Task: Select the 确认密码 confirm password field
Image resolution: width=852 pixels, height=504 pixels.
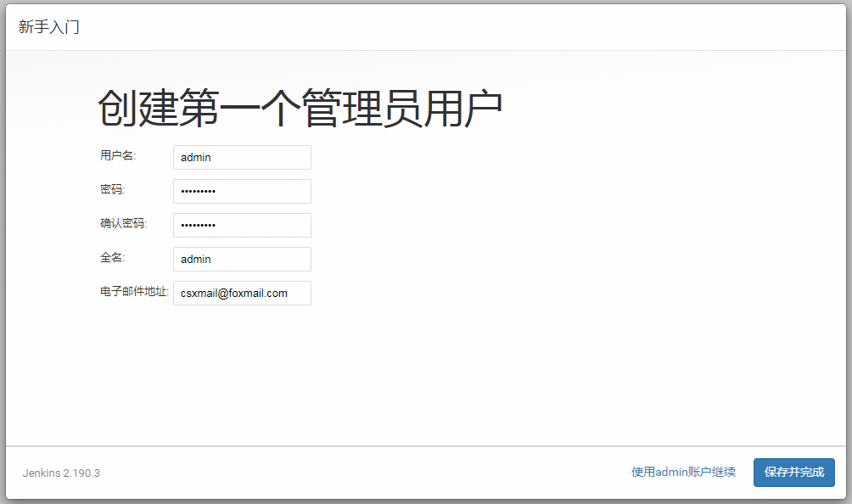Action: click(x=242, y=226)
